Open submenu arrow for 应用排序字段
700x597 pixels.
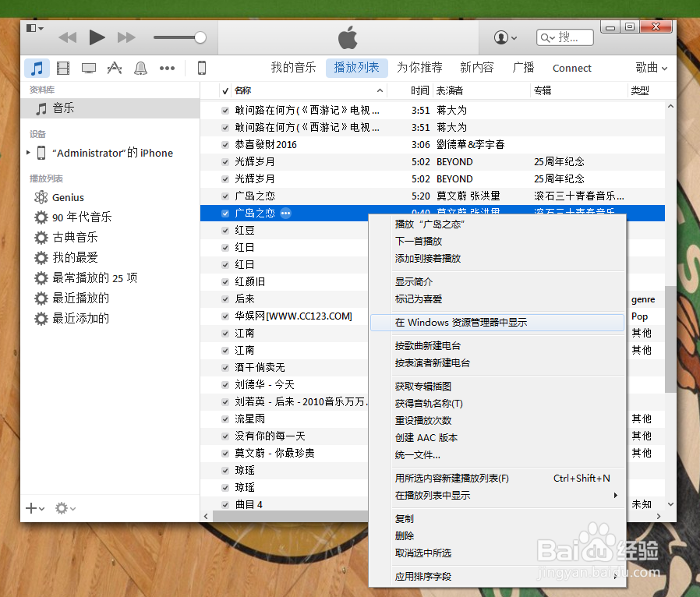[616, 577]
